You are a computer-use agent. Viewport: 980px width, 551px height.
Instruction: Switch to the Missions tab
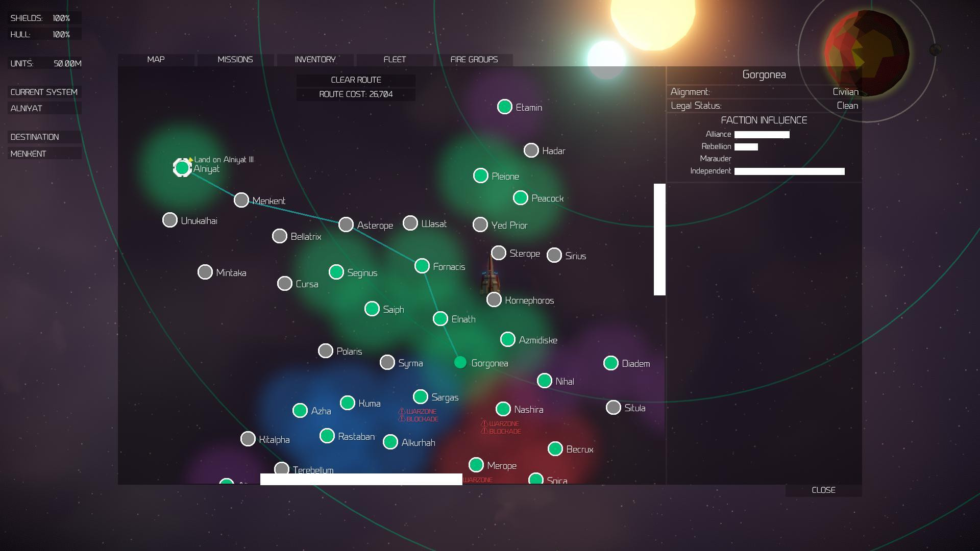pos(235,60)
